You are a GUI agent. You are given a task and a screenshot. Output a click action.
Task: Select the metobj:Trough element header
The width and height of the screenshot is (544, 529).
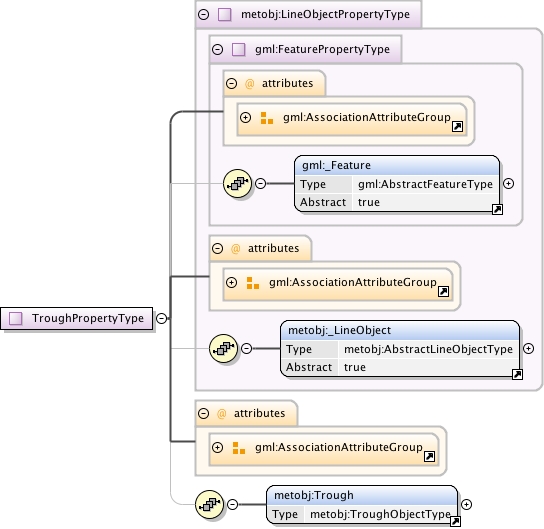[x=362, y=495]
